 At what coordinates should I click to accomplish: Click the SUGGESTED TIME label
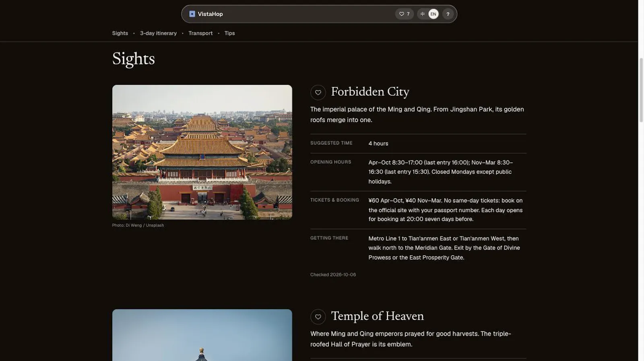click(x=331, y=143)
